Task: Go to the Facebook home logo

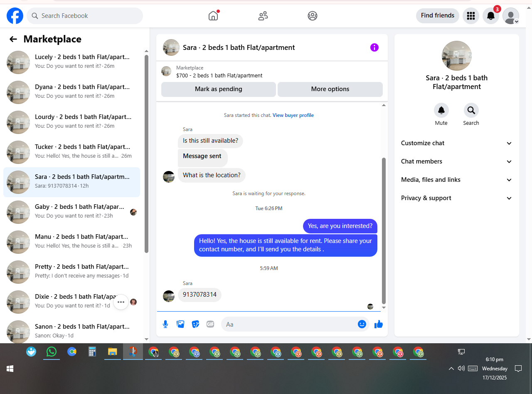Action: pos(15,16)
